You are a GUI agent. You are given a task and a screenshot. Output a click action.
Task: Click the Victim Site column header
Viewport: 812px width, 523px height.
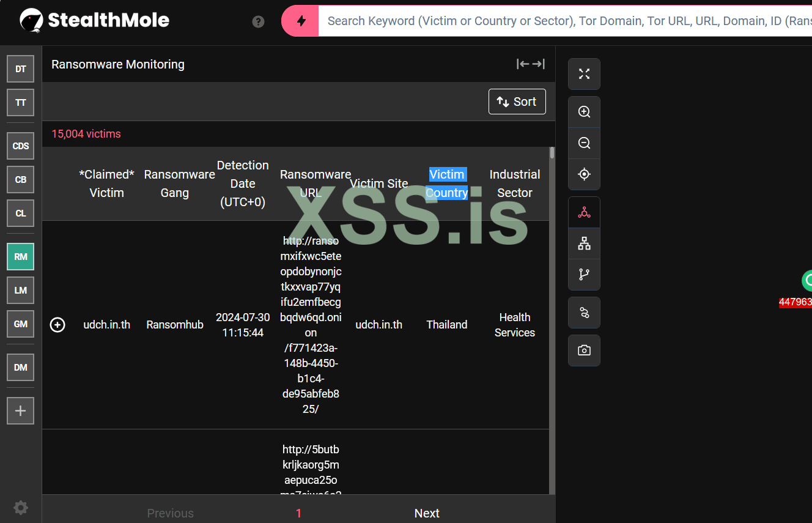click(x=379, y=184)
